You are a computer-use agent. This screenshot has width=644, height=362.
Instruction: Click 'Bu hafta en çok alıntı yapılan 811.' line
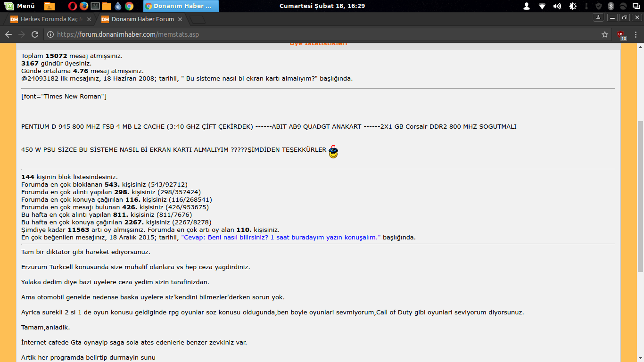point(107,214)
